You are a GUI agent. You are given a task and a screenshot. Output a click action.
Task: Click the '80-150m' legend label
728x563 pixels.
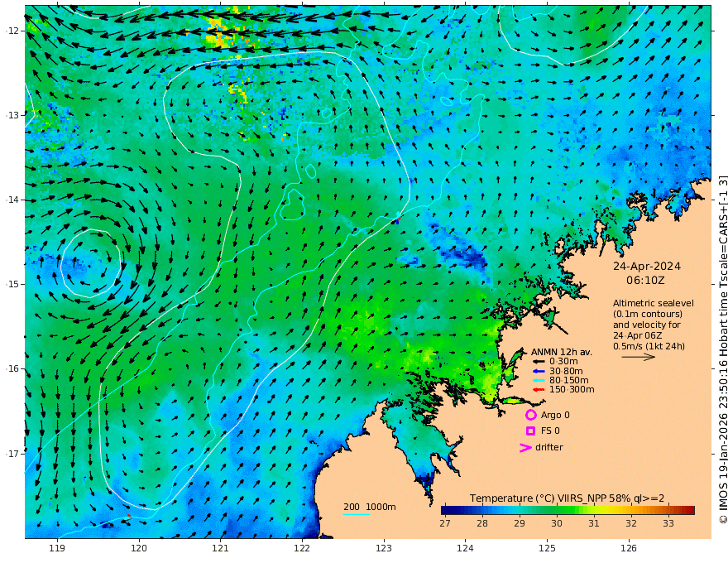coord(569,380)
